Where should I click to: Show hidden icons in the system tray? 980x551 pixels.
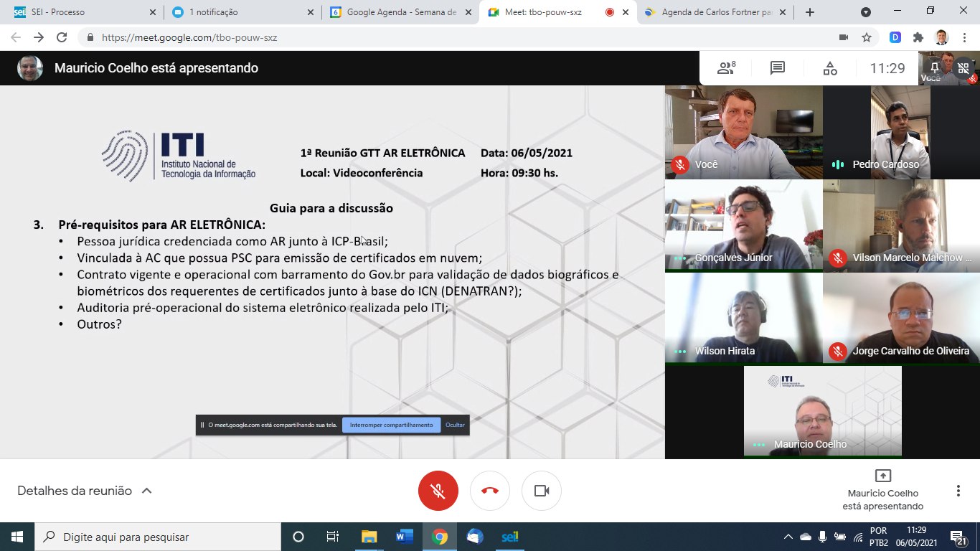coord(788,536)
